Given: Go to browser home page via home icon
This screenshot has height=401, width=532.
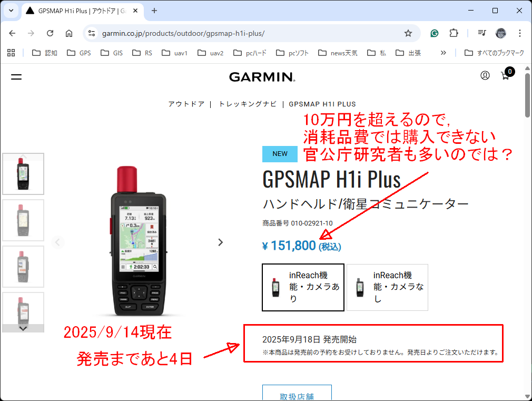Looking at the screenshot, I should [x=69, y=33].
